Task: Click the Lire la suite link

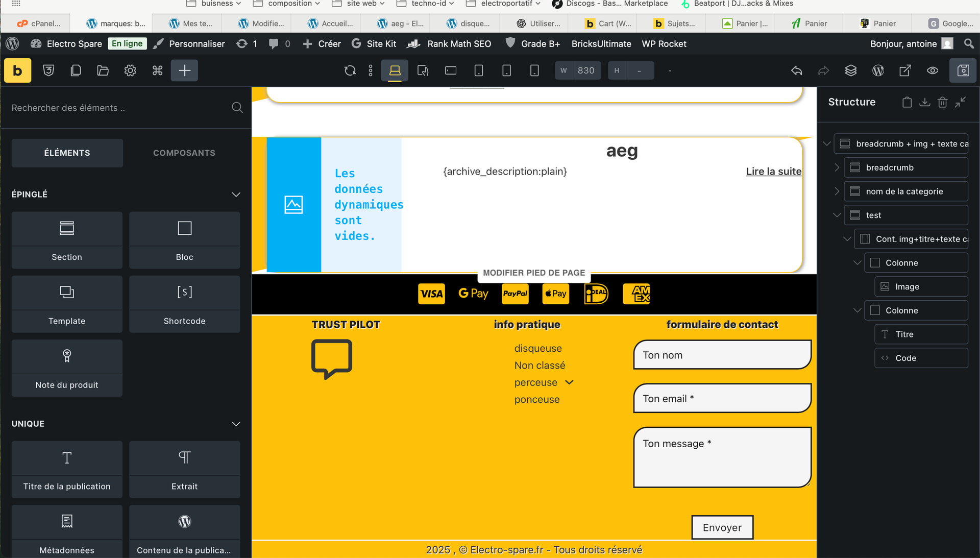Action: [773, 172]
